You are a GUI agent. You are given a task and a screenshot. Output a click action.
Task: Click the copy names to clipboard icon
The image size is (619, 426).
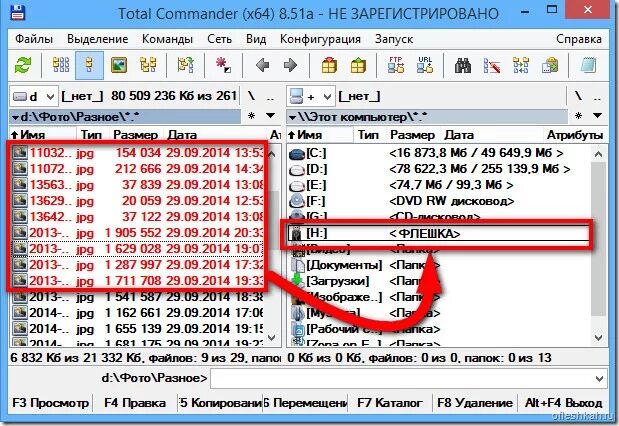coord(550,65)
